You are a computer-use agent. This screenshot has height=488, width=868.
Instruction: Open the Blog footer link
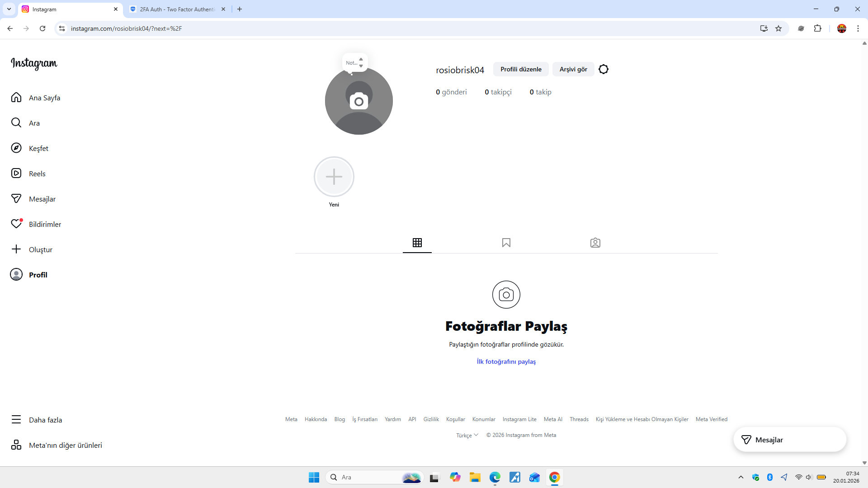click(340, 419)
